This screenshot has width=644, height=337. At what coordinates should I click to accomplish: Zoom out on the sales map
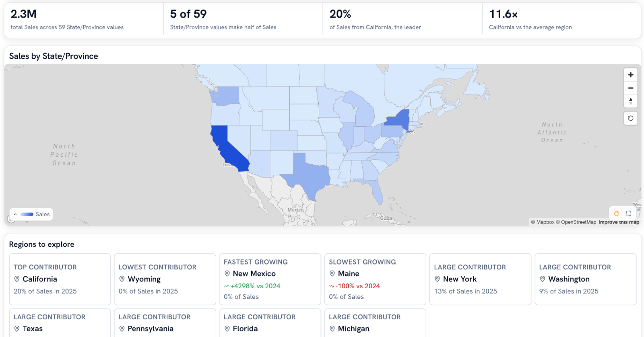point(631,88)
